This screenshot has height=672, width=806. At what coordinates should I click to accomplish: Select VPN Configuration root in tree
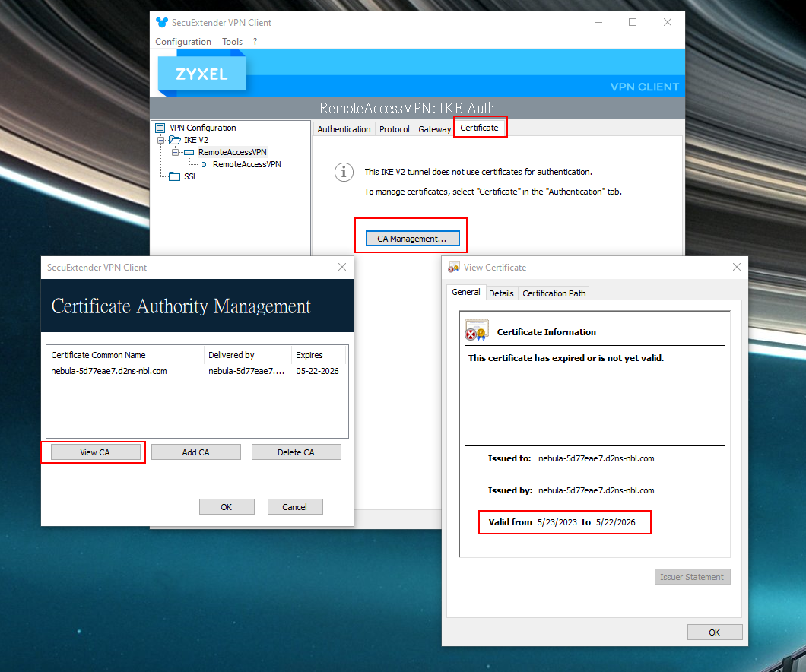pos(203,128)
